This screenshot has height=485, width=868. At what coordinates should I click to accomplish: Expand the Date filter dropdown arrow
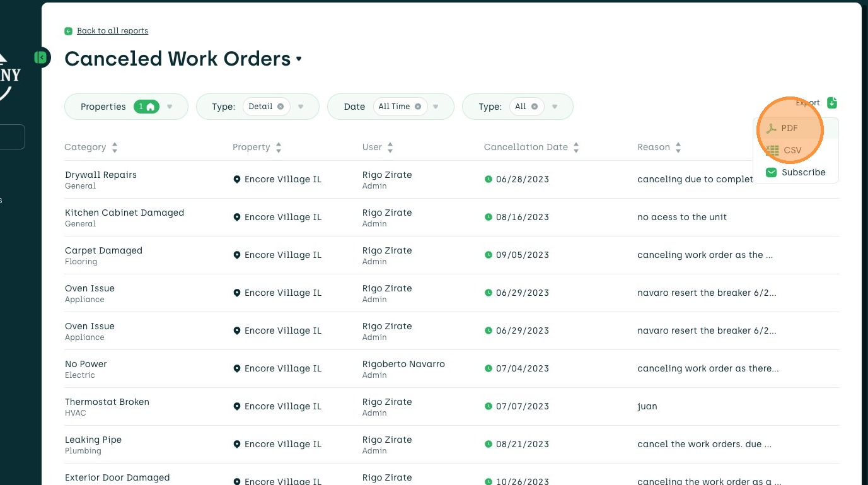coord(436,107)
